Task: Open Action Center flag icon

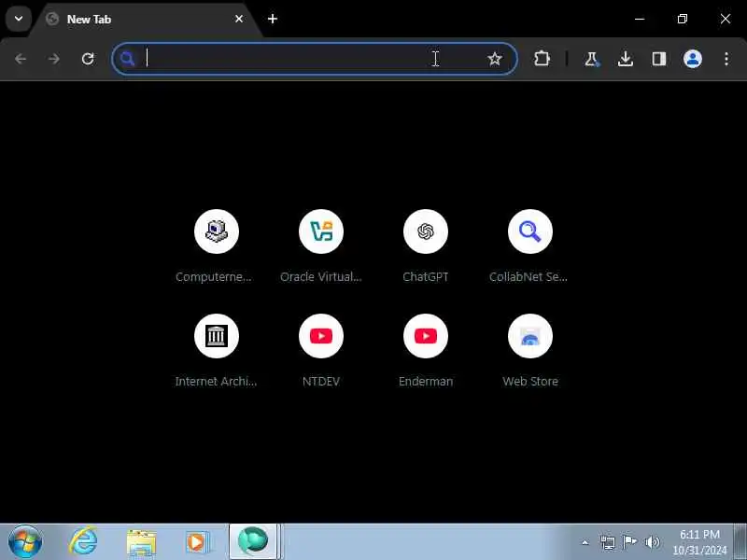Action: pos(629,542)
